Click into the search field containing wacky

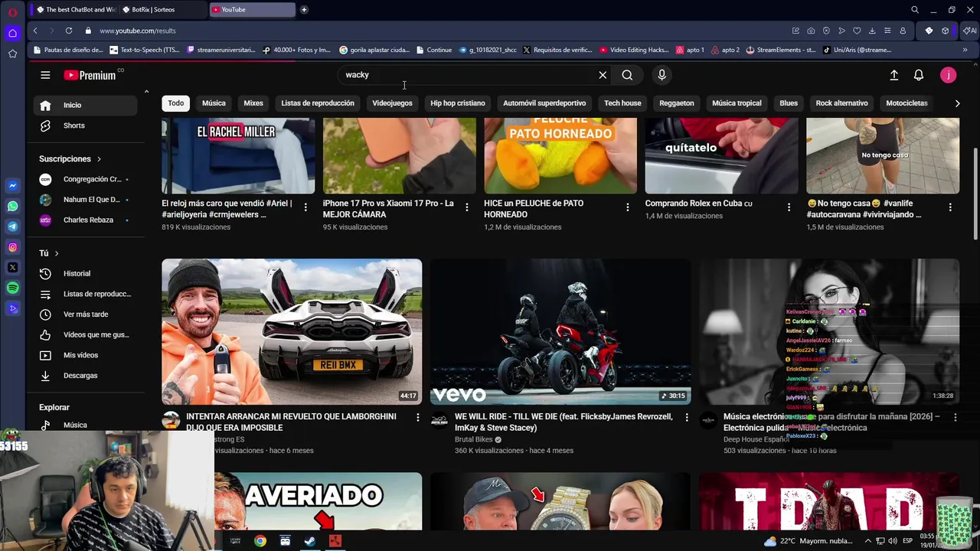pos(467,75)
